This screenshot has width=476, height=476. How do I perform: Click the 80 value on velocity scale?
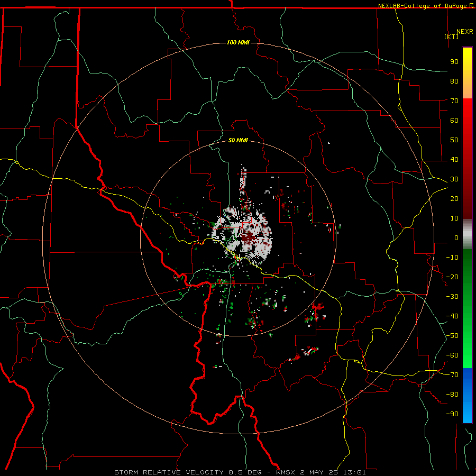click(454, 81)
